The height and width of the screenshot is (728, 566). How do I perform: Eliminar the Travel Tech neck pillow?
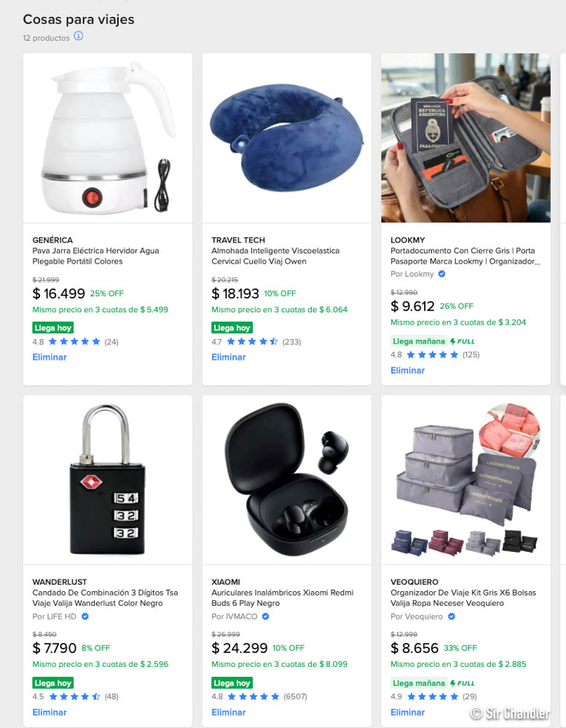tap(229, 357)
